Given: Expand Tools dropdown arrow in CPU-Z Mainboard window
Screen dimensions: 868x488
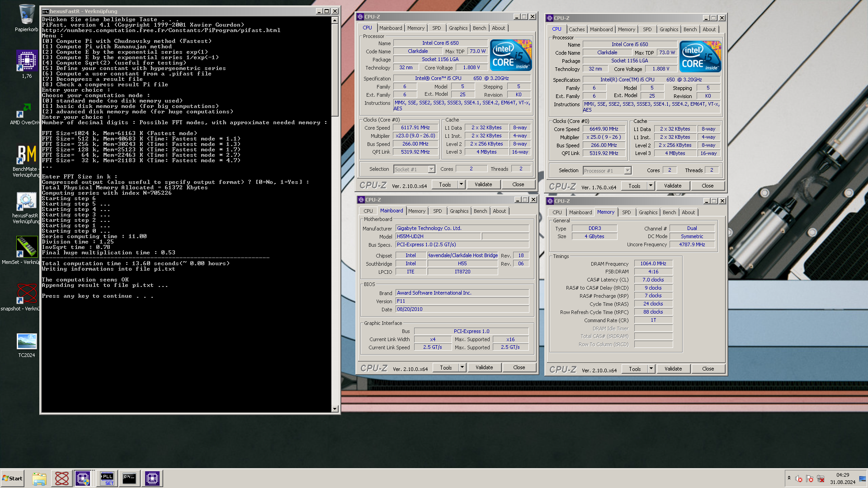Looking at the screenshot, I should pyautogui.click(x=462, y=367).
